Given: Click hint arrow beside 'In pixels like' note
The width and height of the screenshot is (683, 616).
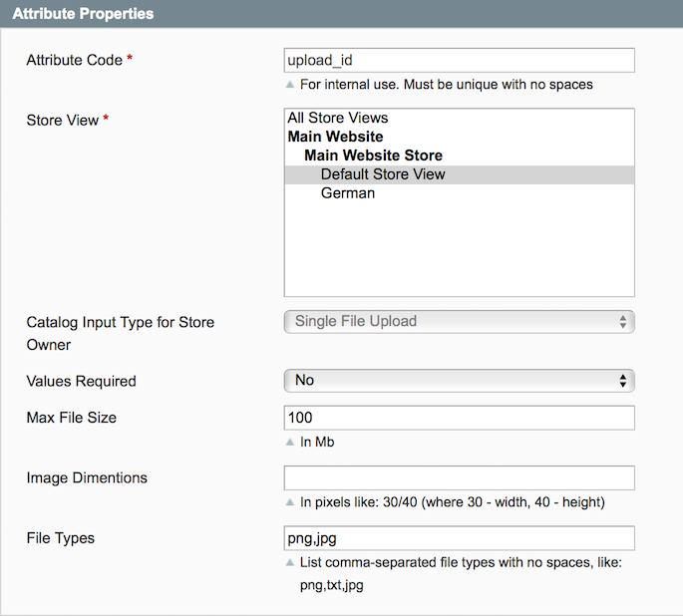Looking at the screenshot, I should 290,502.
